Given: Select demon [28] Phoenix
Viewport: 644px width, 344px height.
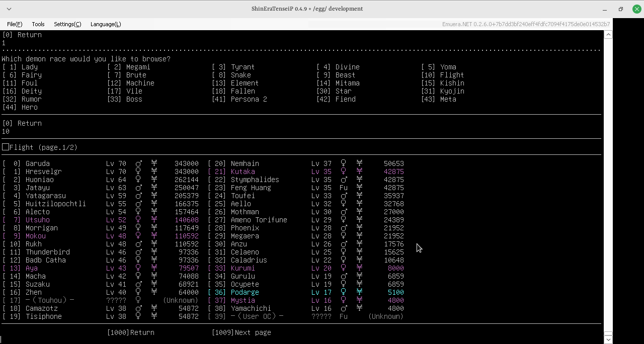Looking at the screenshot, I should [x=306, y=228].
